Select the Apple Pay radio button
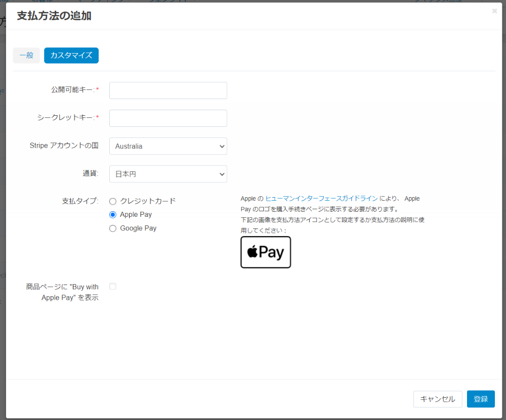The height and width of the screenshot is (420, 506). point(113,215)
